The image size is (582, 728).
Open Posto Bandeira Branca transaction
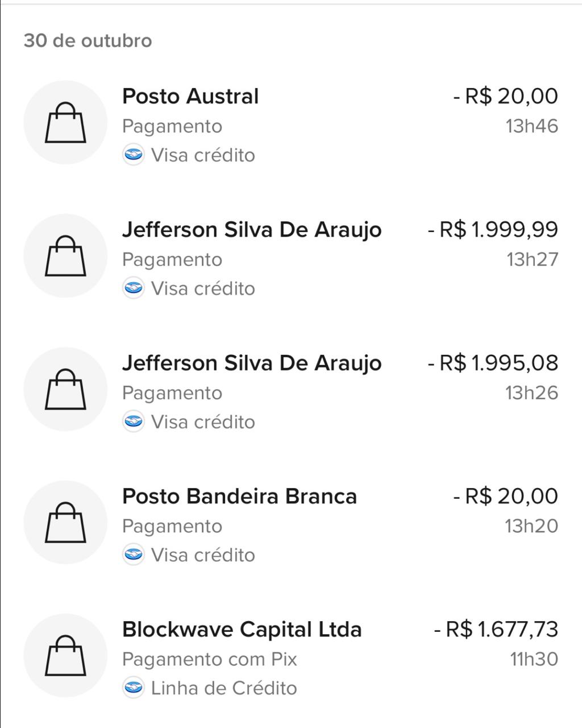click(239, 496)
